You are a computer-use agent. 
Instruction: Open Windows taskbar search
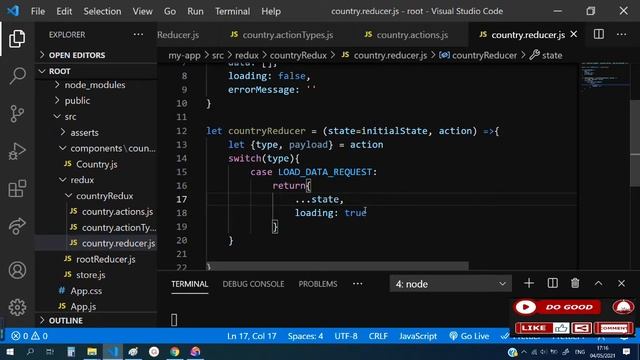pos(30,351)
